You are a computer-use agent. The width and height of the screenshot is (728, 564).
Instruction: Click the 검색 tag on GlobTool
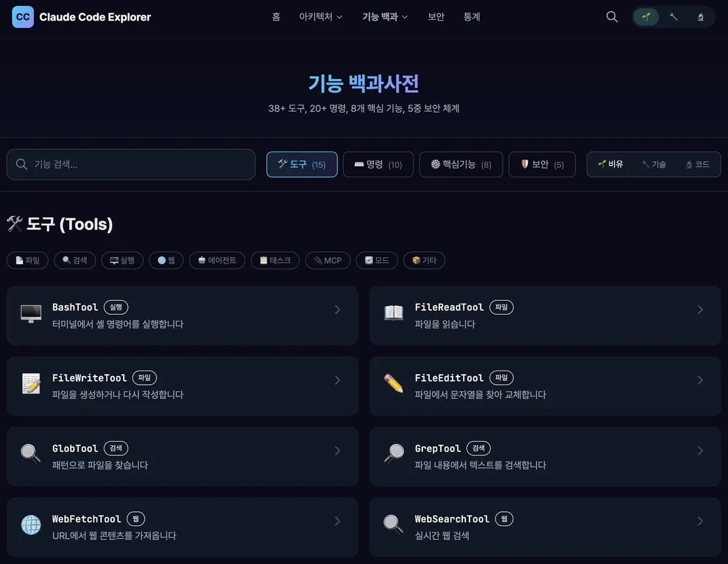116,448
